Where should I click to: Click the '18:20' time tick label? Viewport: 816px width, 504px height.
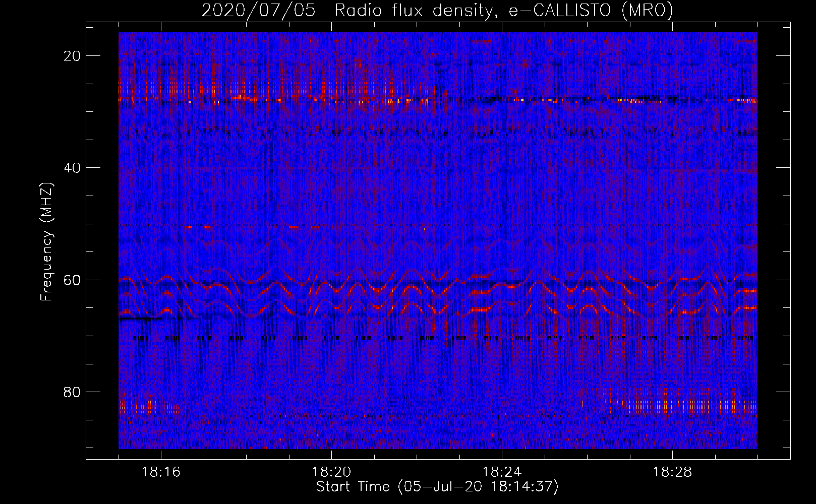pos(331,472)
